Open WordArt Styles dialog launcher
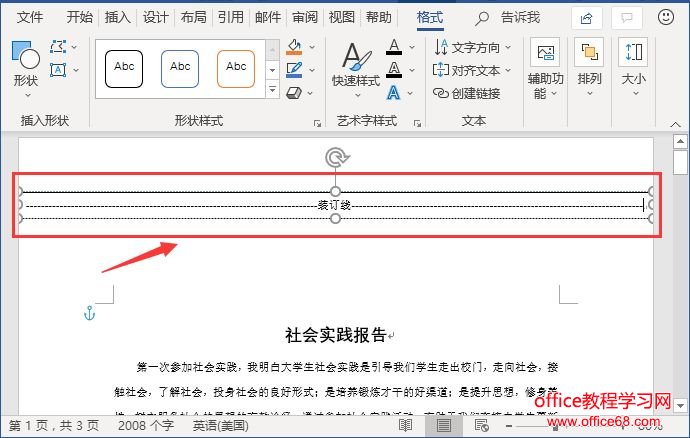This screenshot has width=690, height=438. 417,124
